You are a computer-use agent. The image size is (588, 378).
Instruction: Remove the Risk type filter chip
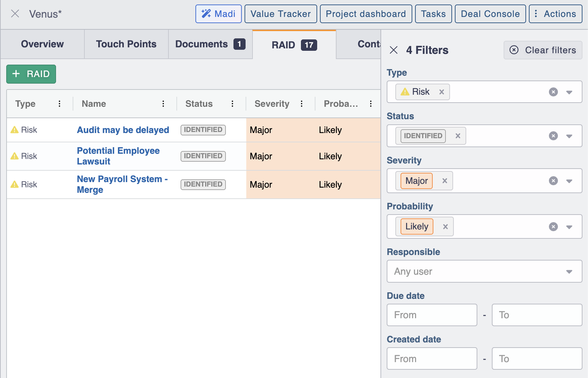(442, 92)
